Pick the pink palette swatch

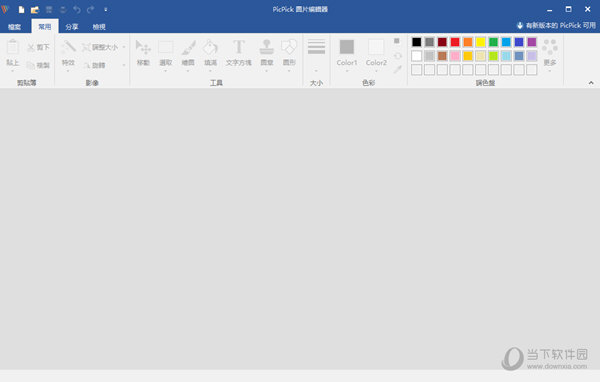click(455, 56)
